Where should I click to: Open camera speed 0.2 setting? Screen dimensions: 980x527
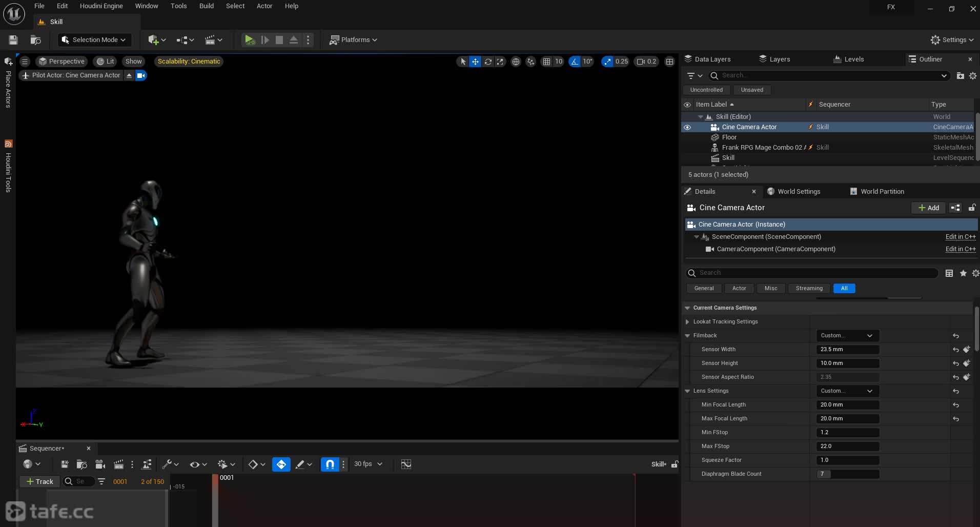click(x=646, y=62)
